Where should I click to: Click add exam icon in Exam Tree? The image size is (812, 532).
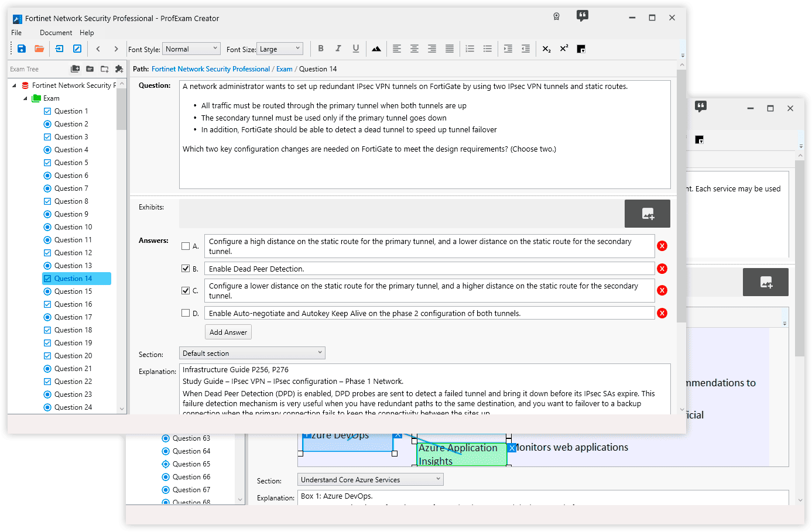[x=76, y=69]
